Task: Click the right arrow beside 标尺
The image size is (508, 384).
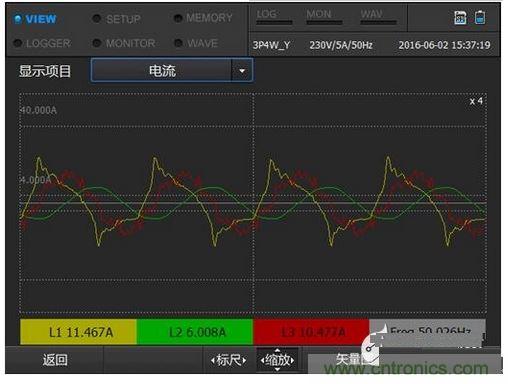Action: point(244,360)
